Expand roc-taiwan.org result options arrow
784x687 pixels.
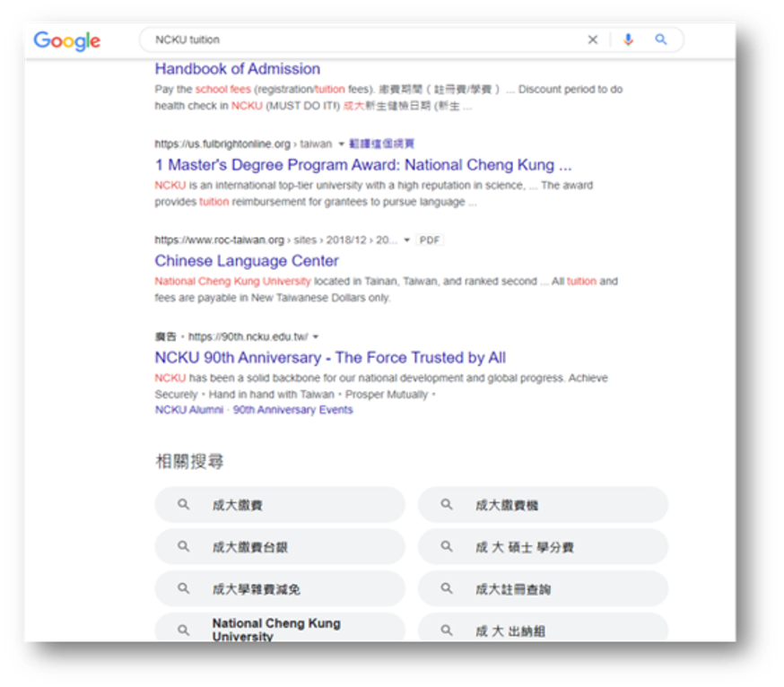tap(407, 240)
